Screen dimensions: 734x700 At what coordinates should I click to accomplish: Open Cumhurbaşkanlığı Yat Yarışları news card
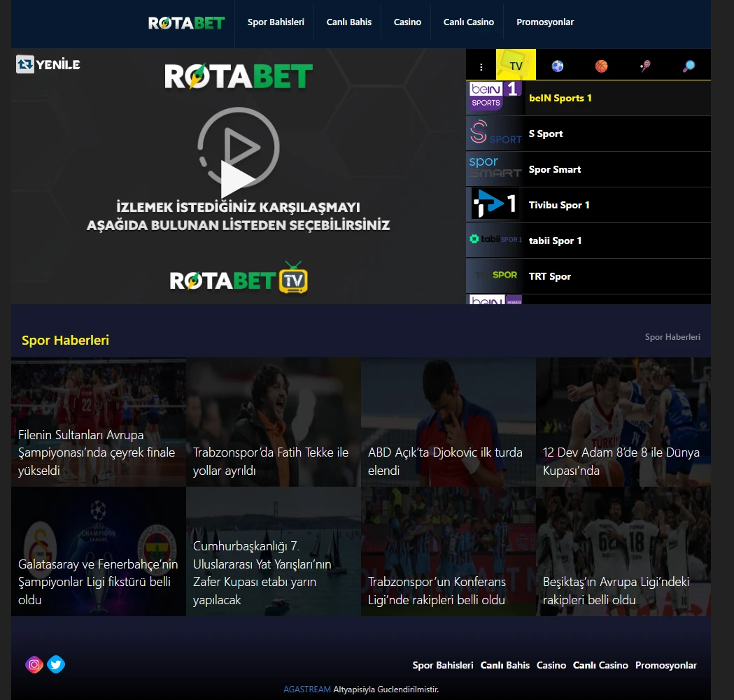tap(274, 551)
